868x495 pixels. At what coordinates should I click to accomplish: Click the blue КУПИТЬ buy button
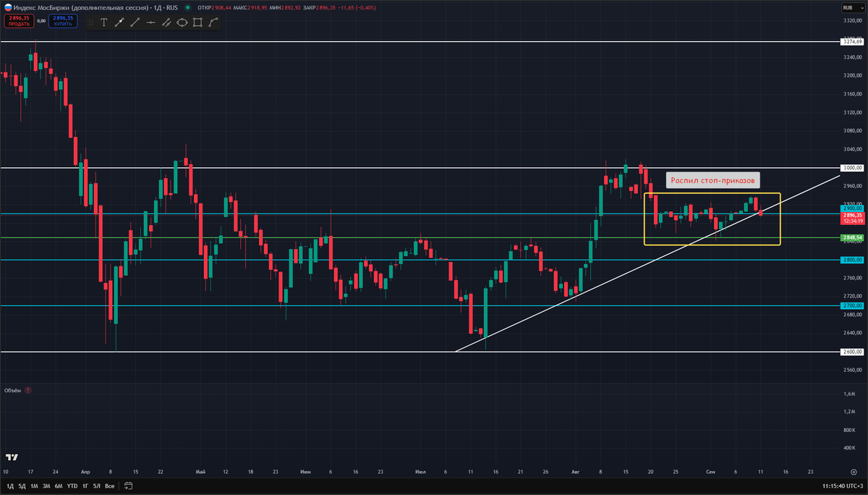[x=63, y=21]
